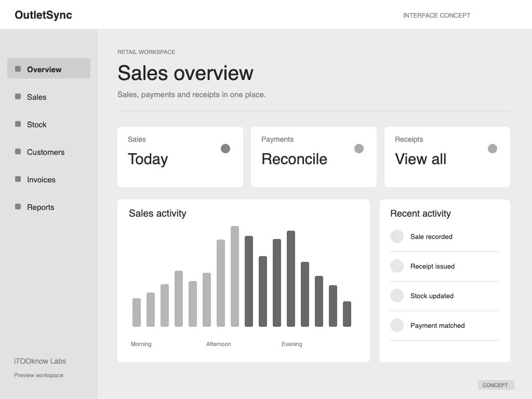Click the OutletSync logo title
The width and height of the screenshot is (532, 399).
coord(44,15)
